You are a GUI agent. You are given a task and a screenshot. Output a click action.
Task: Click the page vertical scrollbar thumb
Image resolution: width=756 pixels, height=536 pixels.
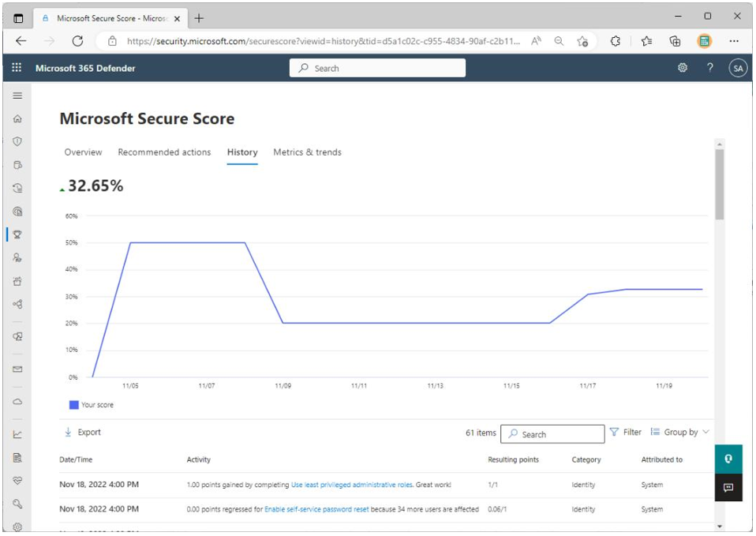pyautogui.click(x=720, y=184)
